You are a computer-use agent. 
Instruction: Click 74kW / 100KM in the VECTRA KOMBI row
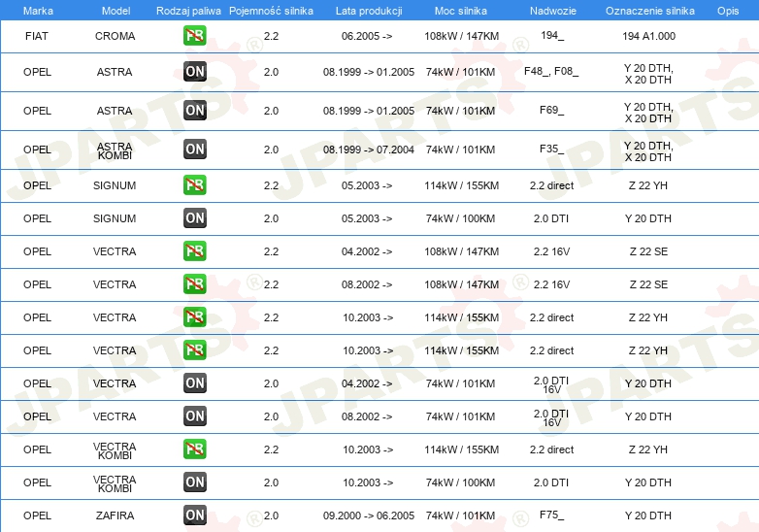point(460,482)
